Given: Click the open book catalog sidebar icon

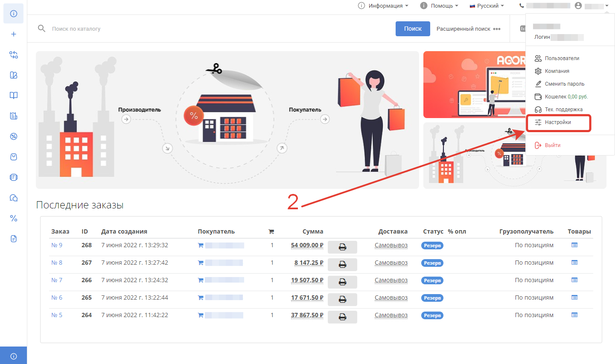Looking at the screenshot, I should (x=14, y=95).
